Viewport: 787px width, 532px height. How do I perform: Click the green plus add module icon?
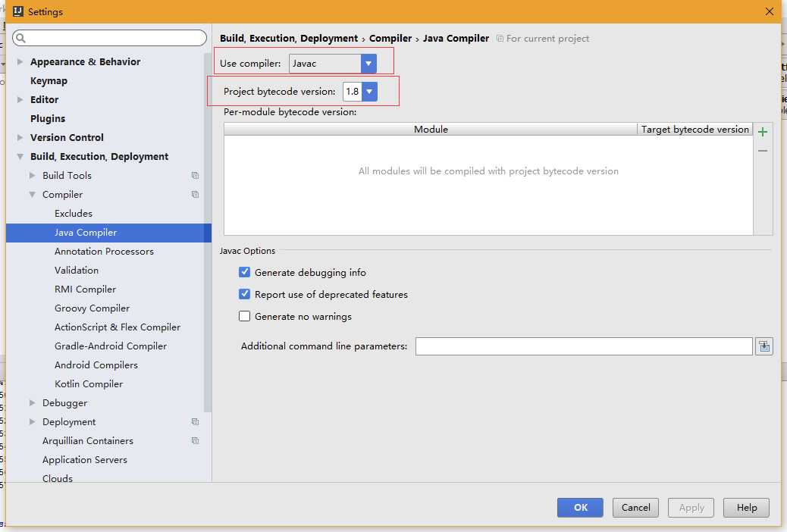point(763,132)
